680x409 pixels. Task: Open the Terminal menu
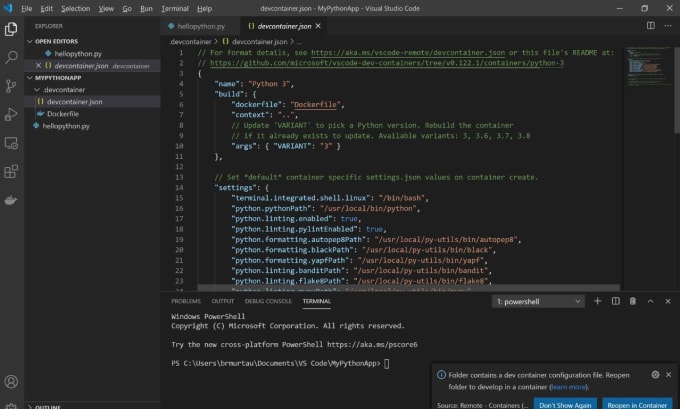click(x=175, y=8)
